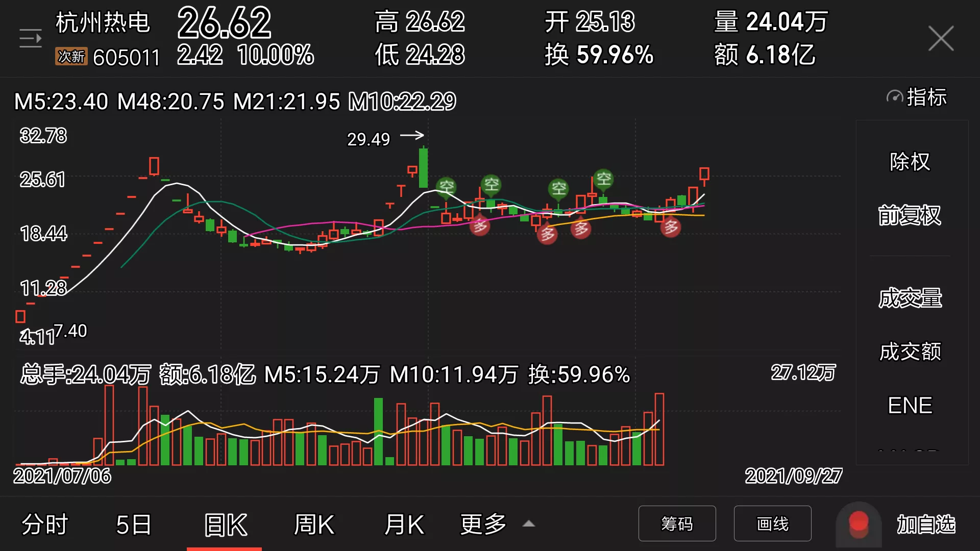Tap the start date 2021/07/06
The image size is (980, 551).
coord(62,476)
